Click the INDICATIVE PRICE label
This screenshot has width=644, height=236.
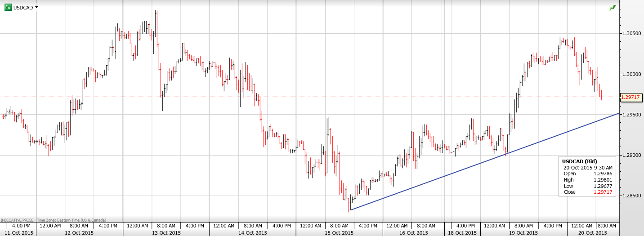(x=17, y=220)
